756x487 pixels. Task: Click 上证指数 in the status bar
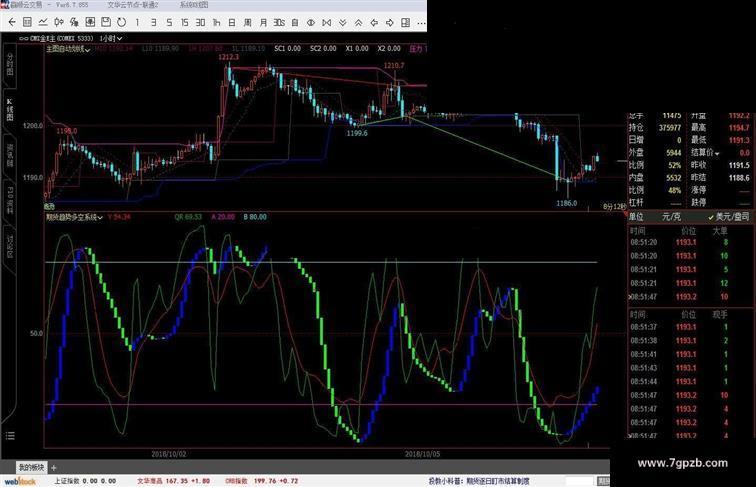(66, 481)
